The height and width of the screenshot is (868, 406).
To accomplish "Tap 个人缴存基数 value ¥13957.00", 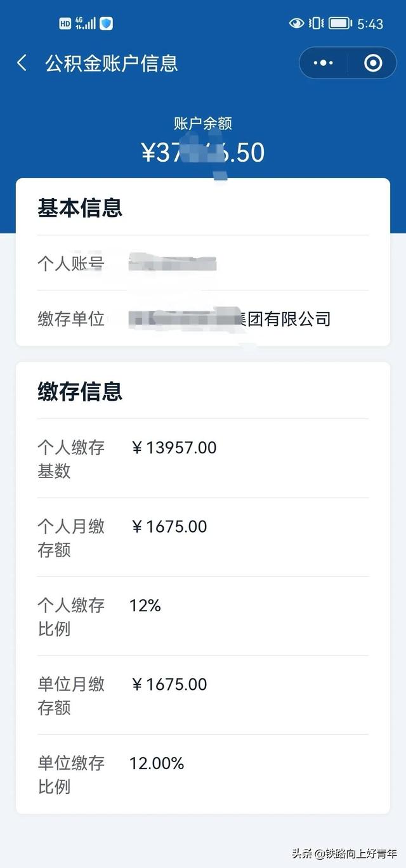I will [174, 448].
